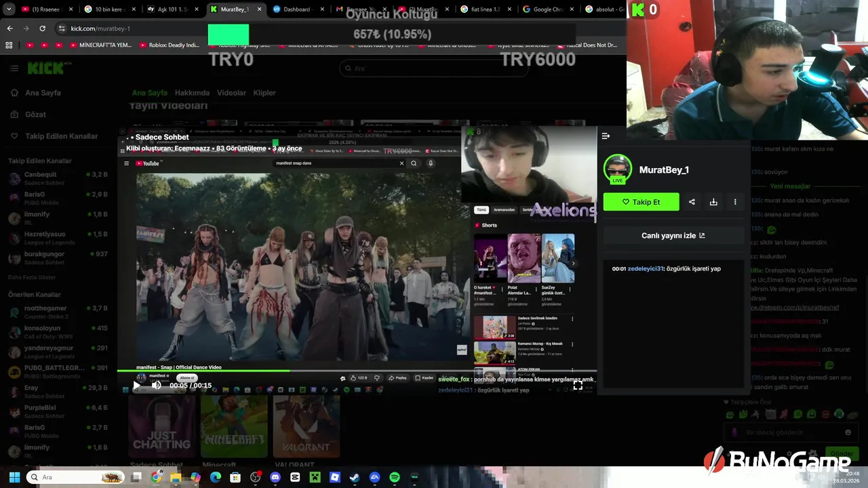This screenshot has height=488, width=868.
Task: Open roottthegamer recommended channel
Action: (58, 312)
